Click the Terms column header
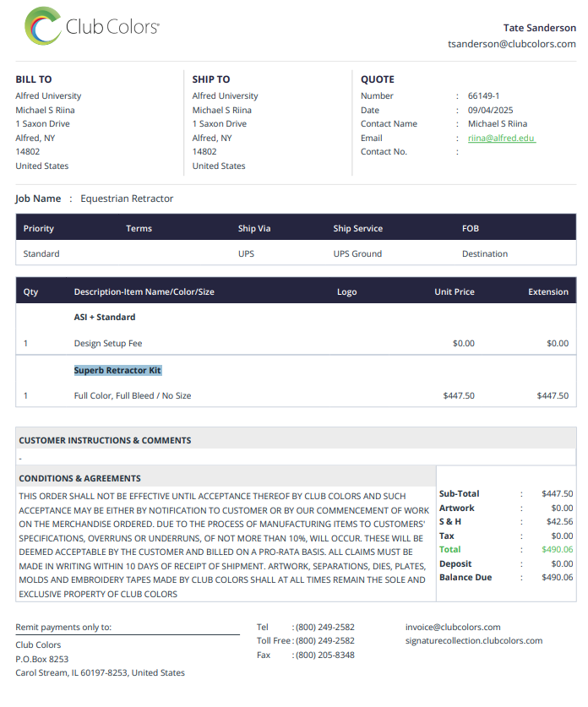This screenshot has height=707, width=588. pos(139,228)
